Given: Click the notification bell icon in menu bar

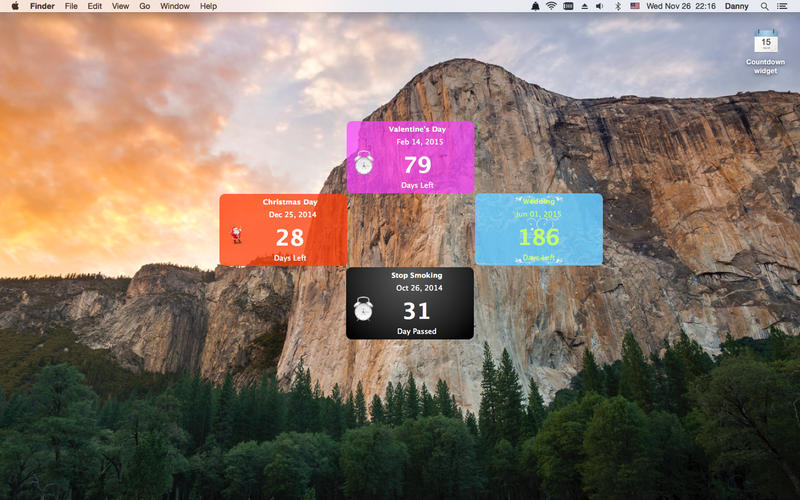Looking at the screenshot, I should tap(534, 6).
